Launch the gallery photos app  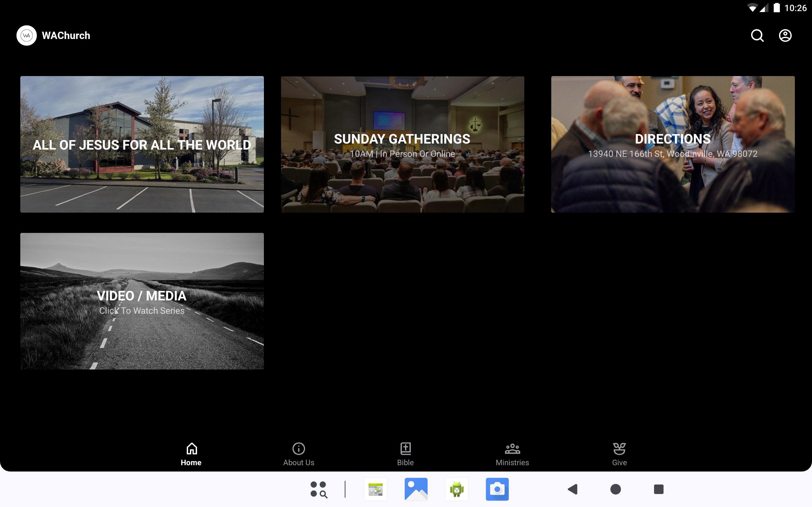(416, 489)
